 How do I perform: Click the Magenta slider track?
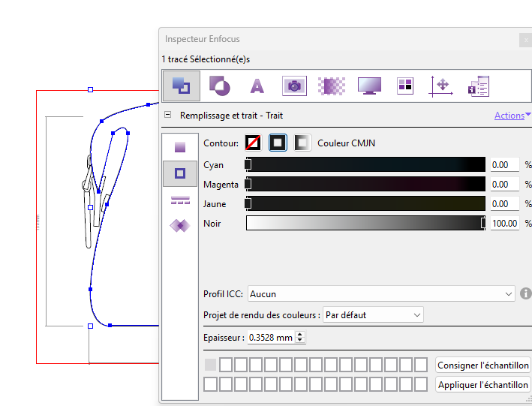pyautogui.click(x=365, y=184)
